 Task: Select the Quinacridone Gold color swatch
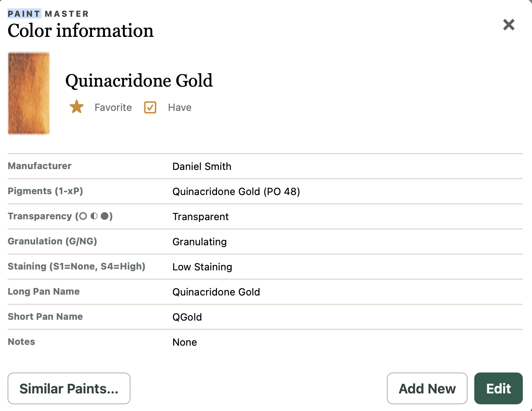[x=29, y=93]
